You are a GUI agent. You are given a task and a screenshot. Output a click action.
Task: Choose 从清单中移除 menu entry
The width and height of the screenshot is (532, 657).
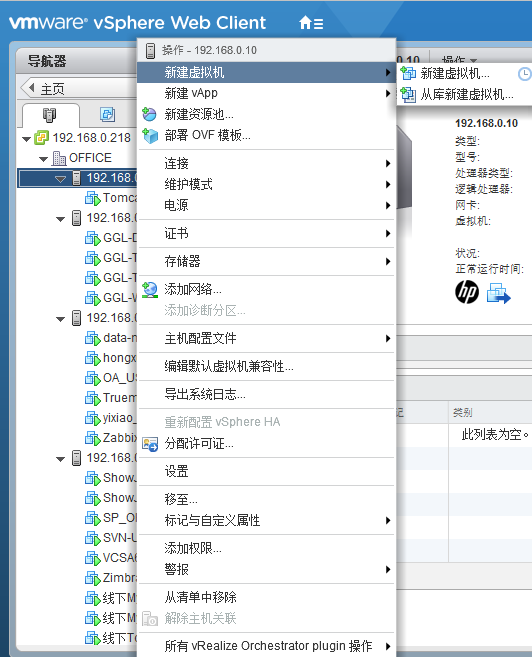point(266,598)
